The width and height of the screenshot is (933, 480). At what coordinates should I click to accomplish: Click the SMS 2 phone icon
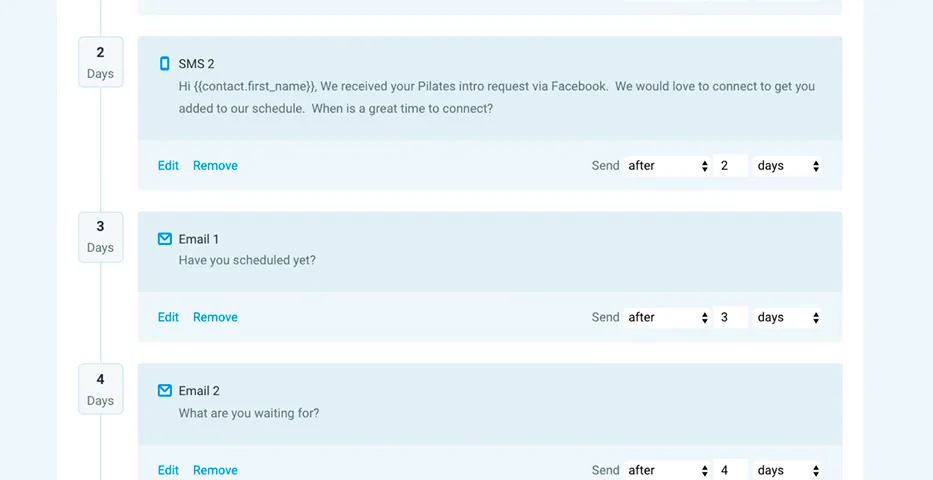tap(165, 64)
